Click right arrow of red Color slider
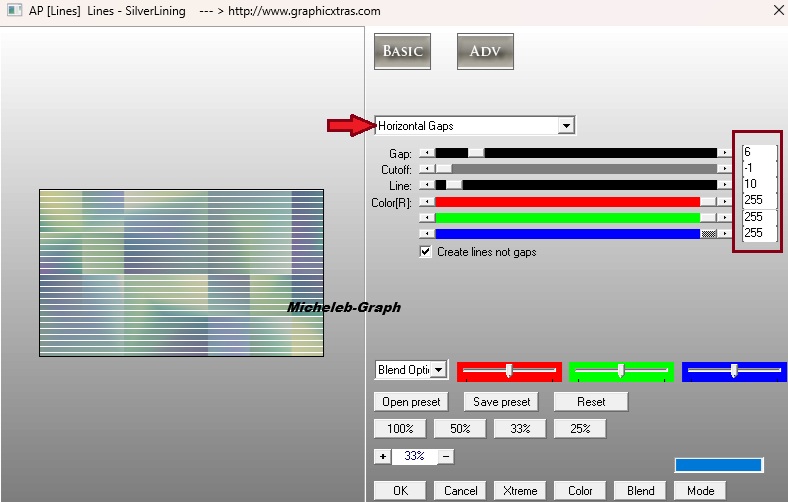The width and height of the screenshot is (788, 502). (725, 201)
